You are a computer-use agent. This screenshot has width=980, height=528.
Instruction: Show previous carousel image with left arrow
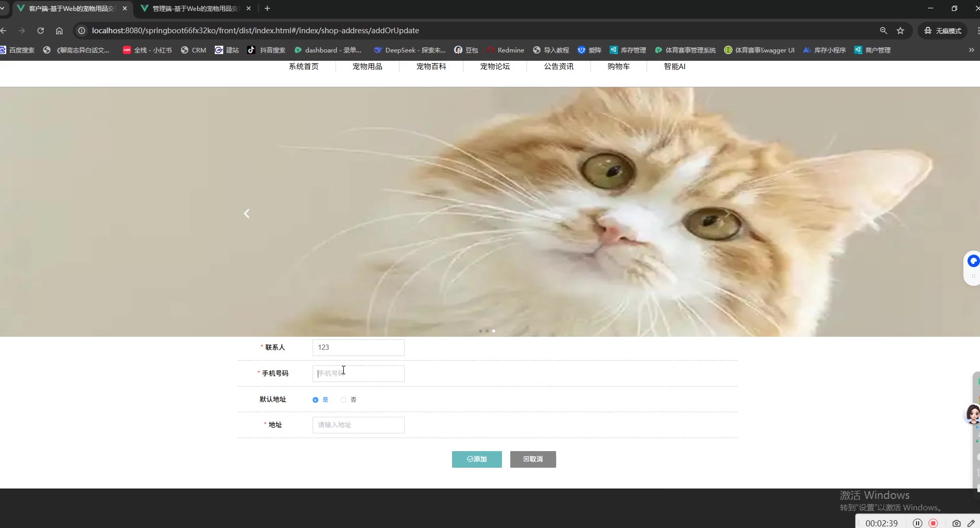coord(247,214)
